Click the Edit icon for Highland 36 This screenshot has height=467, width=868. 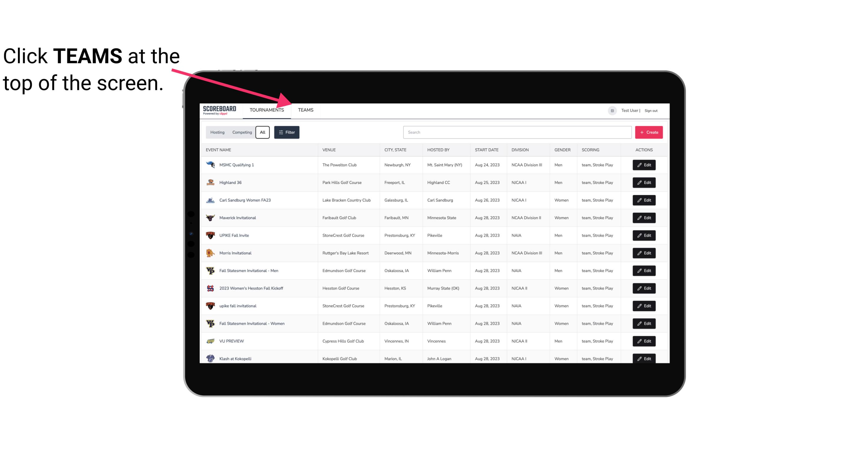click(644, 182)
